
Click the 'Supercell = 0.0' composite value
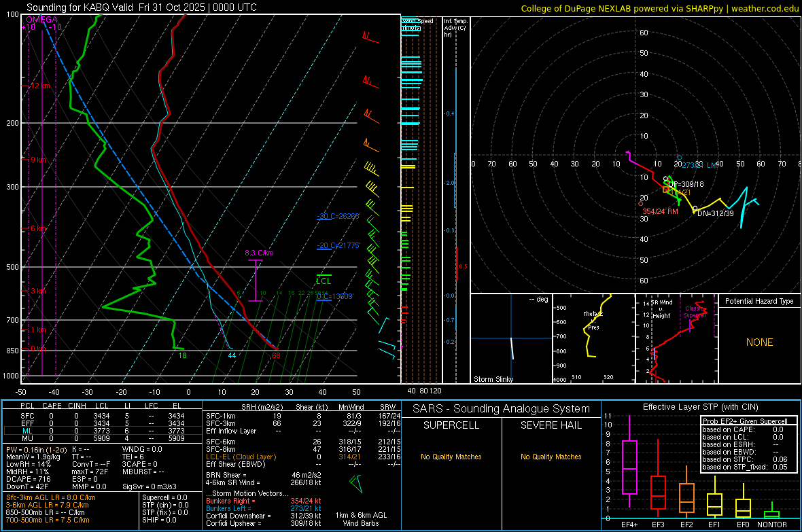[x=164, y=498]
